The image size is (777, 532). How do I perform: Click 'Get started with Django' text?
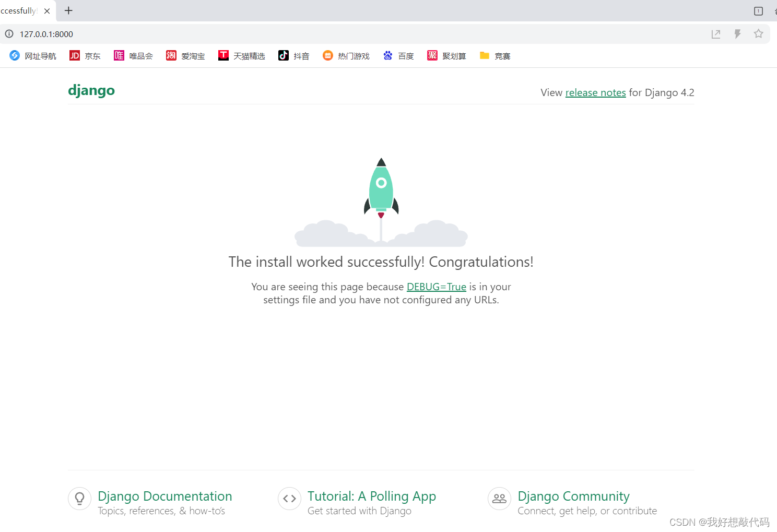tap(360, 511)
